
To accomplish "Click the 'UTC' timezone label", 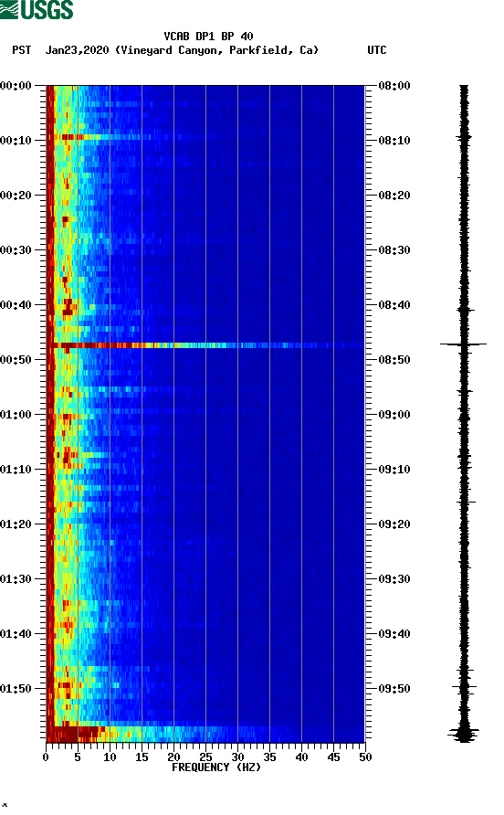I will tap(377, 50).
